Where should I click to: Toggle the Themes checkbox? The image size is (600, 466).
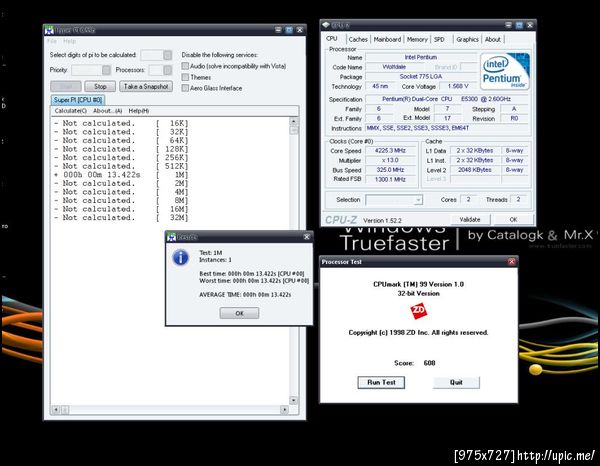[185, 77]
